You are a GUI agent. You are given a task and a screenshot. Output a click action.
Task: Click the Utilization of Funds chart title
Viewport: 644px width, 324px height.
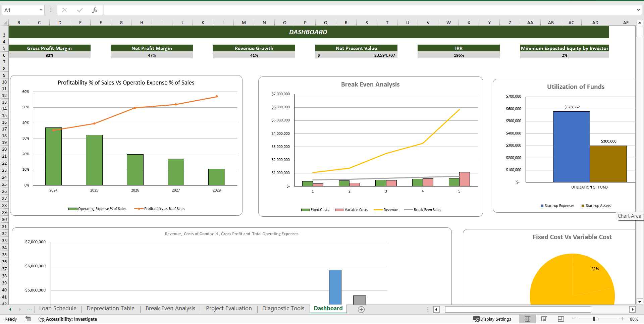(576, 87)
